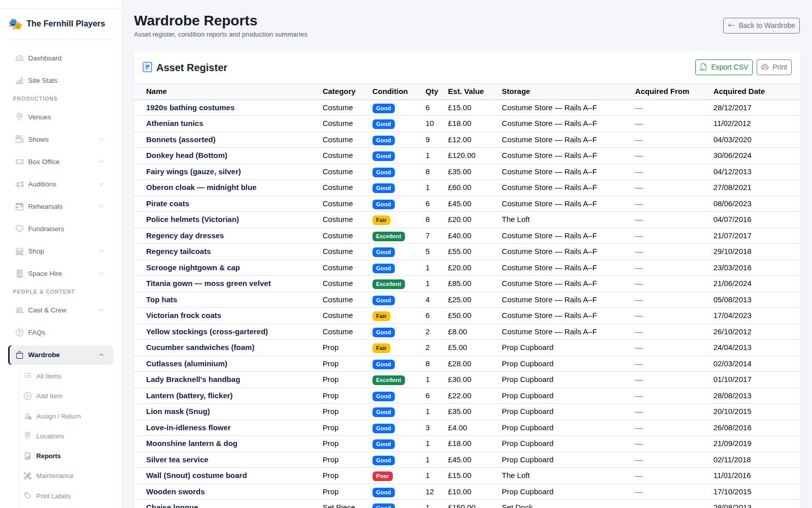Click the Print Labels tag icon
812x508 pixels.
pyautogui.click(x=27, y=496)
